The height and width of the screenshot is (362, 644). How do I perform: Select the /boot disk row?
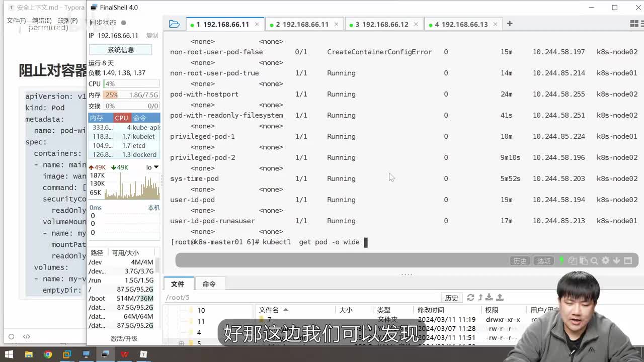tap(121, 298)
